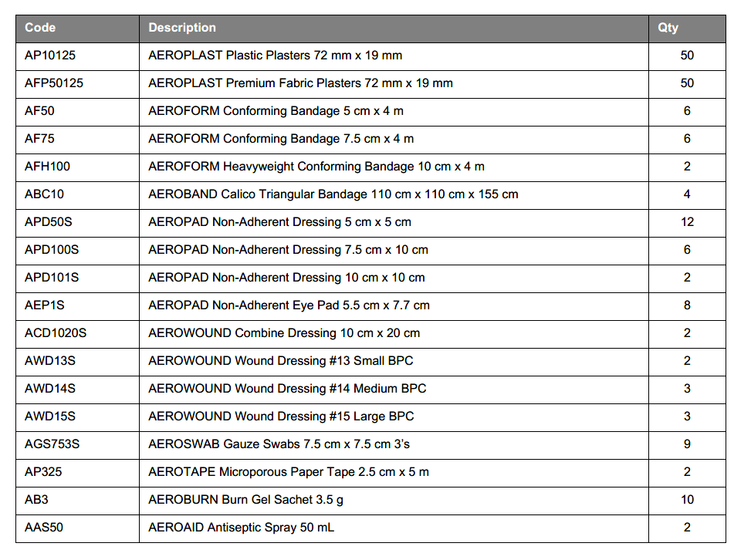
Task: Click quantity 2 in AFH100 row
Action: (687, 167)
